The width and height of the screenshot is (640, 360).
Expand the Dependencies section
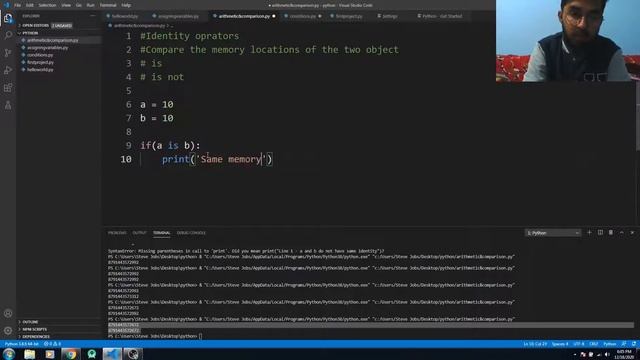pos(36,337)
